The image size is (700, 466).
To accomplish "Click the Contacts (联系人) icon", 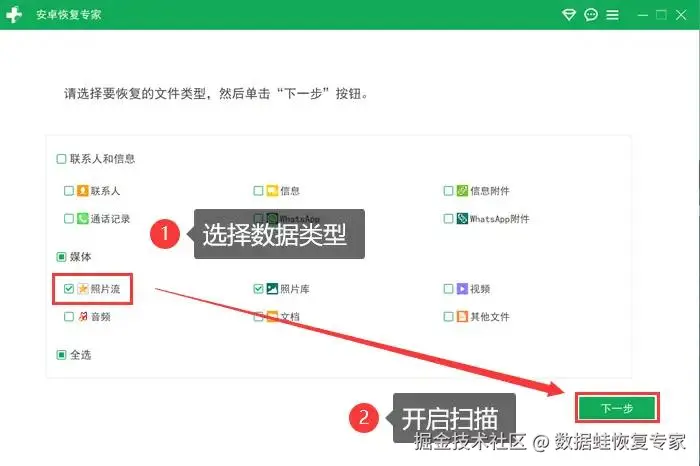I will pos(83,191).
